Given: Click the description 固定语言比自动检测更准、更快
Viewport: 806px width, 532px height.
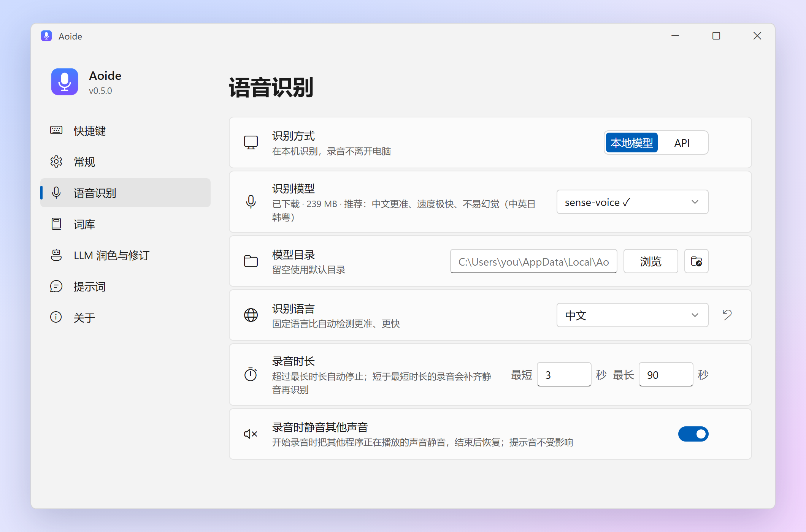Looking at the screenshot, I should pyautogui.click(x=336, y=324).
